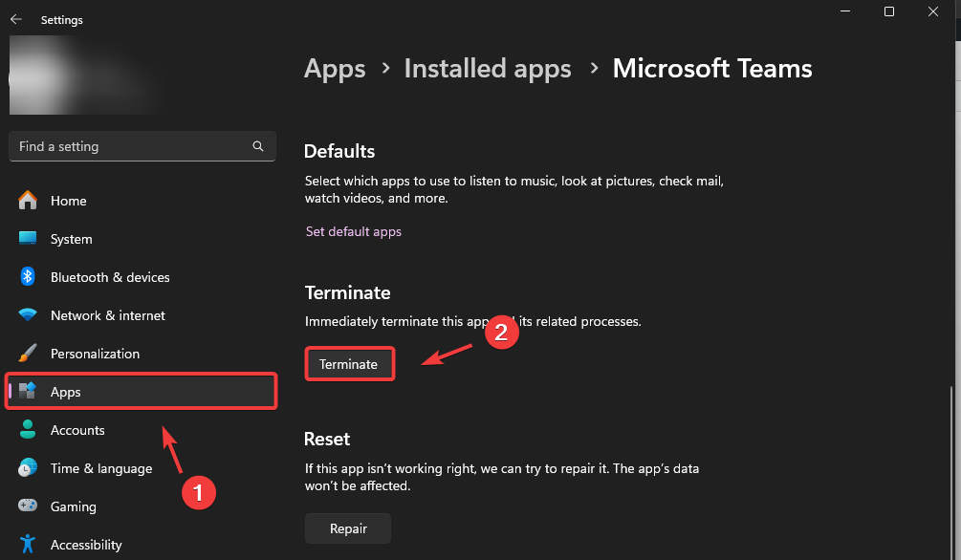
Task: Click the System monitor icon
Action: [28, 239]
